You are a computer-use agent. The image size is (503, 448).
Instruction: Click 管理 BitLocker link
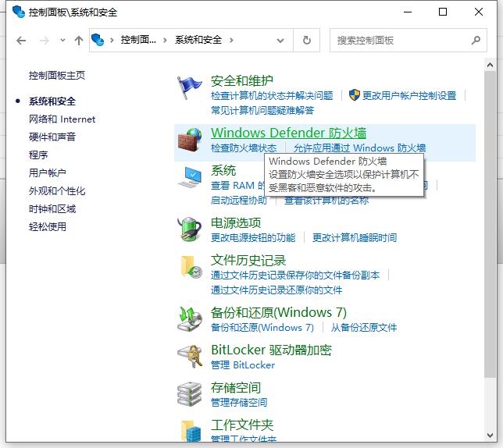click(x=243, y=365)
